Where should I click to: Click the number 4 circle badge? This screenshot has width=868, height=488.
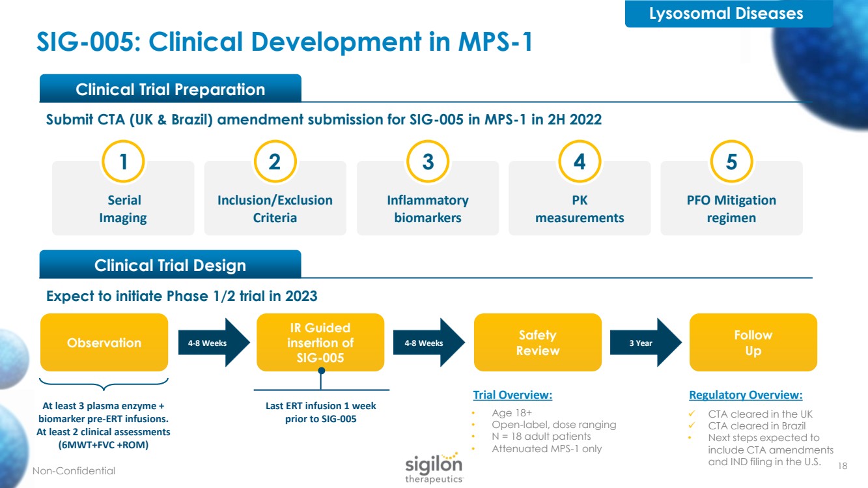click(x=580, y=161)
